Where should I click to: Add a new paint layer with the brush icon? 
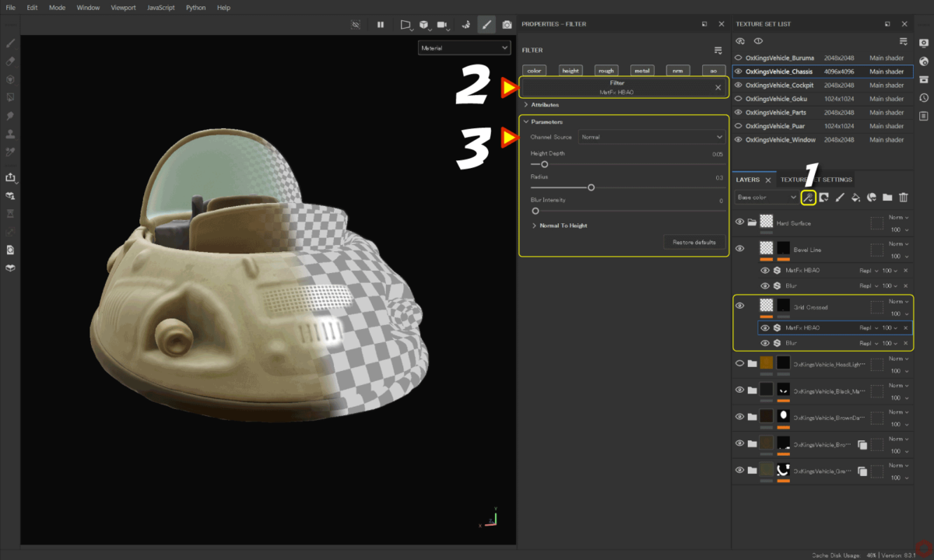pyautogui.click(x=840, y=197)
